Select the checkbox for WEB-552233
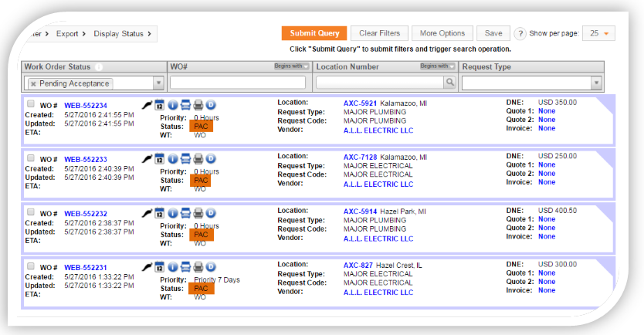This screenshot has width=644, height=335. (31, 157)
